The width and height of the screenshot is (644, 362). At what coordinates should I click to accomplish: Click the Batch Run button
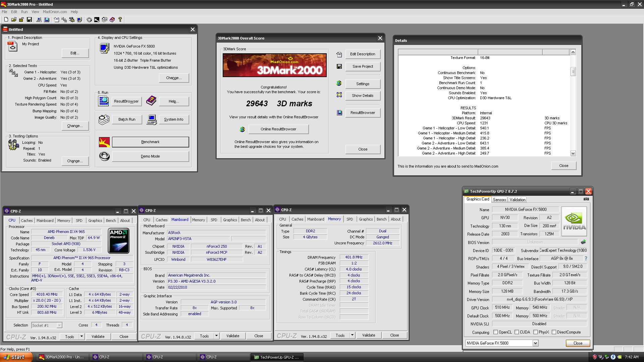pos(127,119)
